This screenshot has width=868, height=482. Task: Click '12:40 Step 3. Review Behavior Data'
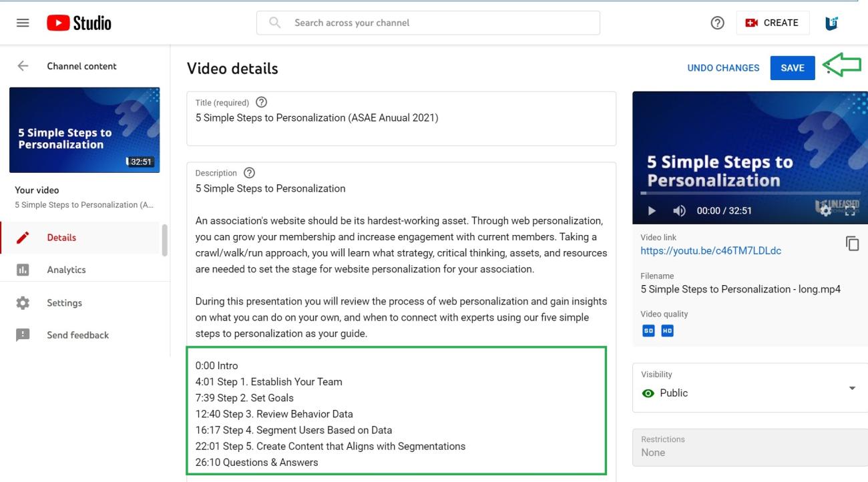coord(274,414)
